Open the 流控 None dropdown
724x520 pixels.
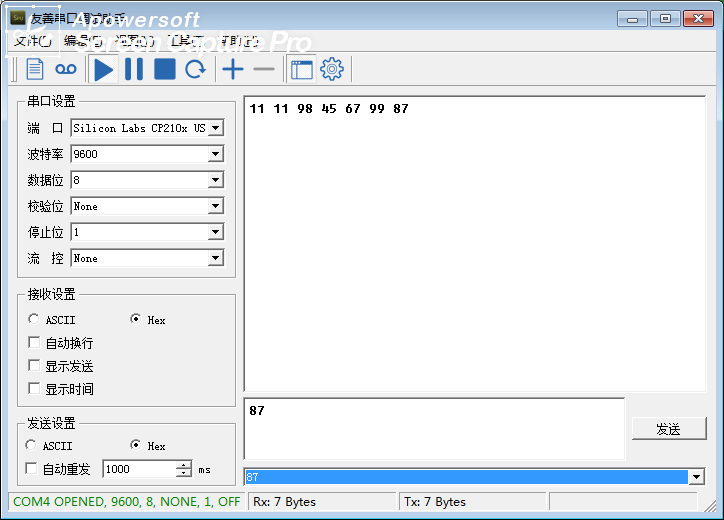(x=216, y=258)
